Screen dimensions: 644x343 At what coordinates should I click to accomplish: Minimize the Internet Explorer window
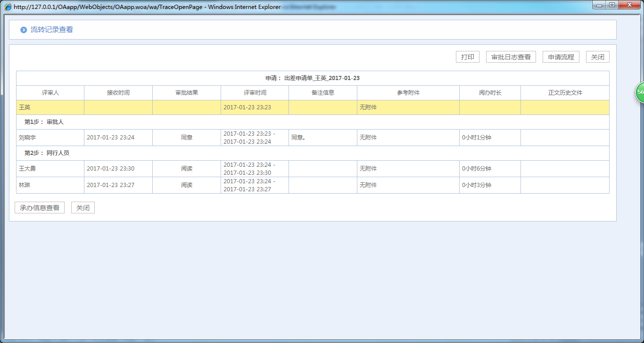[x=600, y=5]
